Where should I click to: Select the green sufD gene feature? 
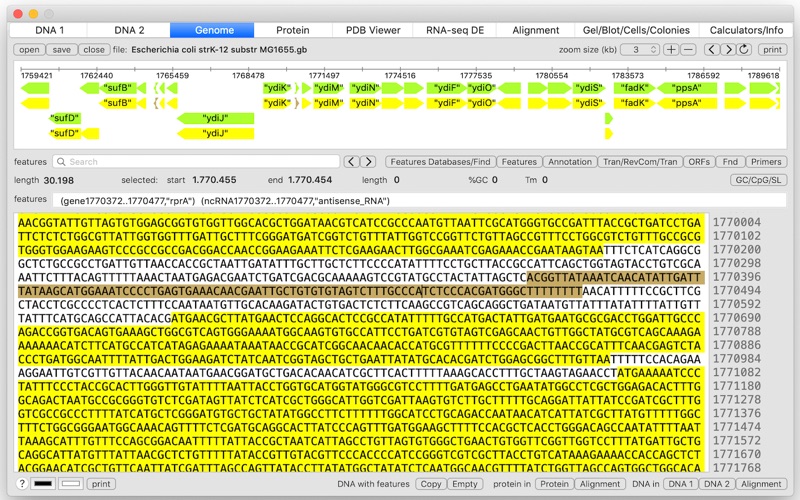65,118
